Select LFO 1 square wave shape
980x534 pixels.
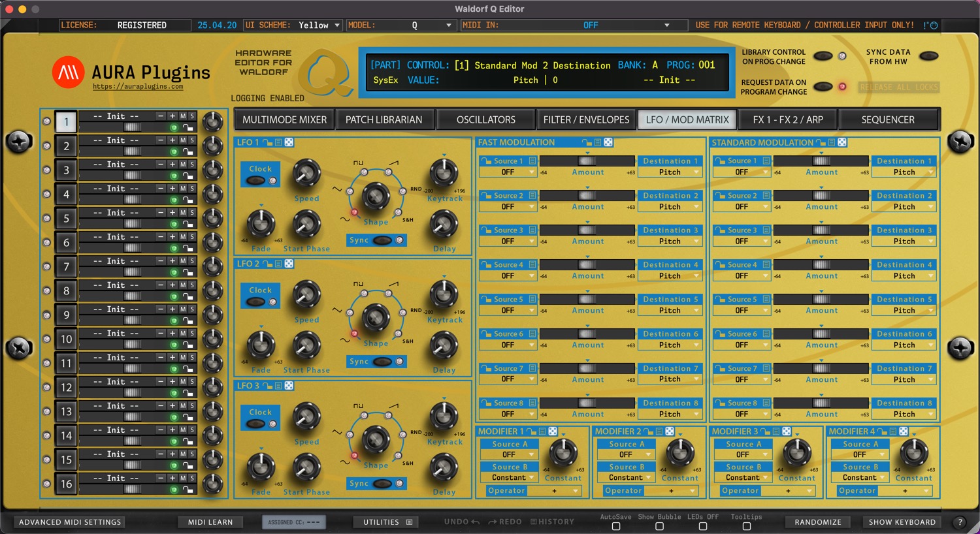(365, 172)
